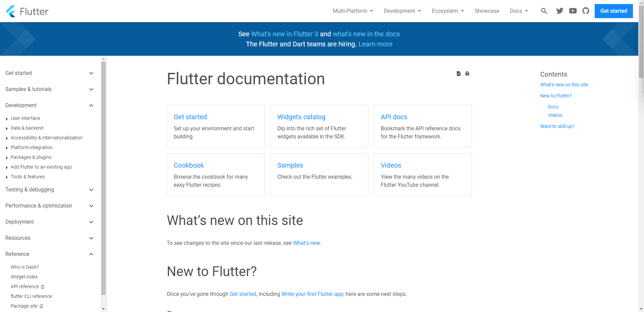Open Write your first Flutter app link
Image resolution: width=644 pixels, height=312 pixels.
coord(312,294)
